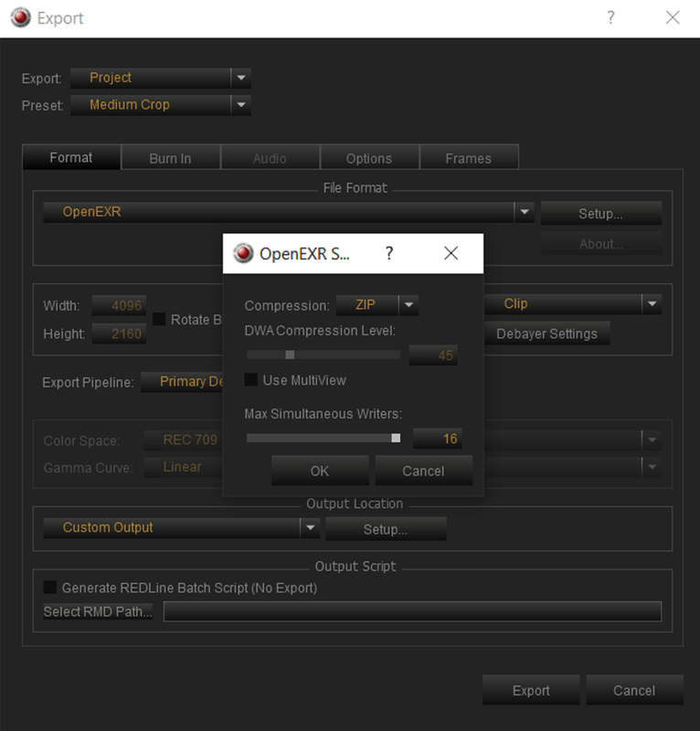Enable the Use MultiView checkbox
This screenshot has width=700, height=731.
251,379
